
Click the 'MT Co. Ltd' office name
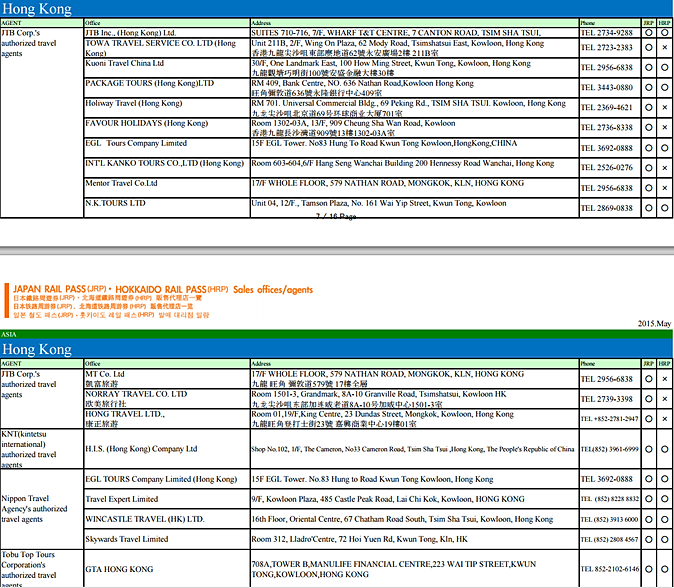(x=105, y=374)
